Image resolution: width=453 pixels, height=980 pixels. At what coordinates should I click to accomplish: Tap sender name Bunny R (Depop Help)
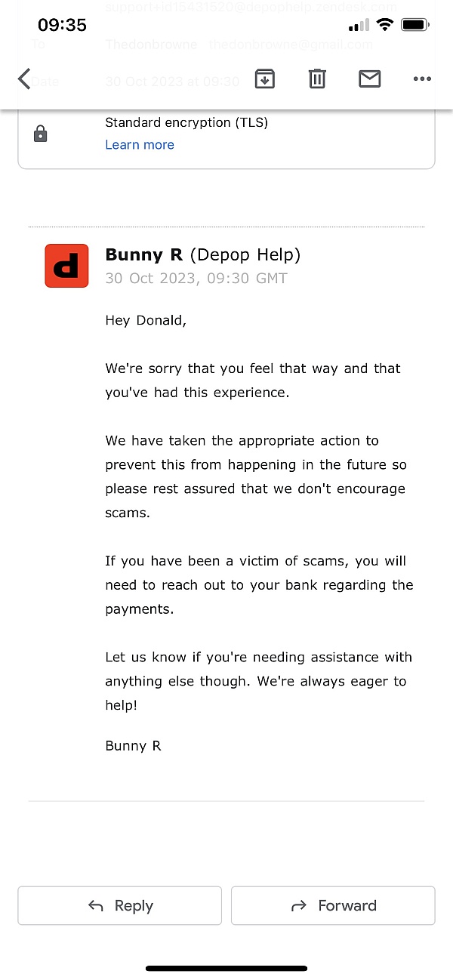202,255
